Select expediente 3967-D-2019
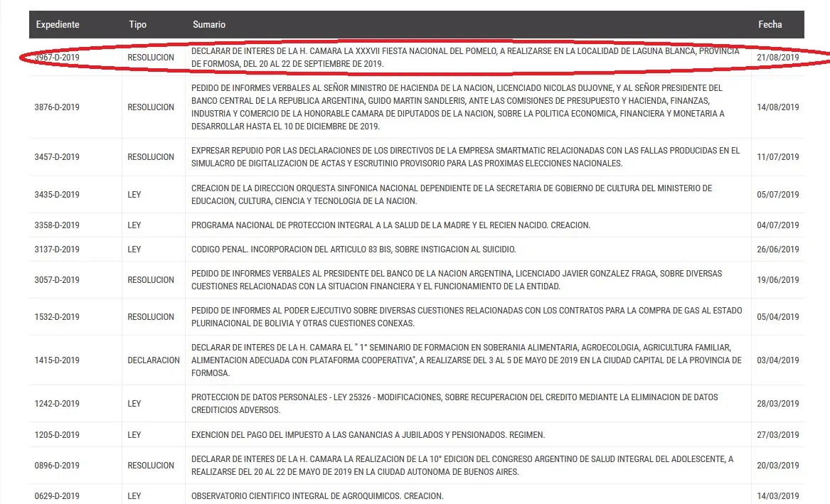This screenshot has height=504, width=830. (x=57, y=57)
